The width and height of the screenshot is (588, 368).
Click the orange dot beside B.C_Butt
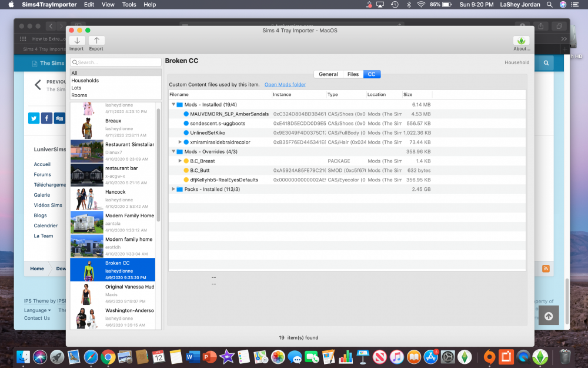[186, 170]
